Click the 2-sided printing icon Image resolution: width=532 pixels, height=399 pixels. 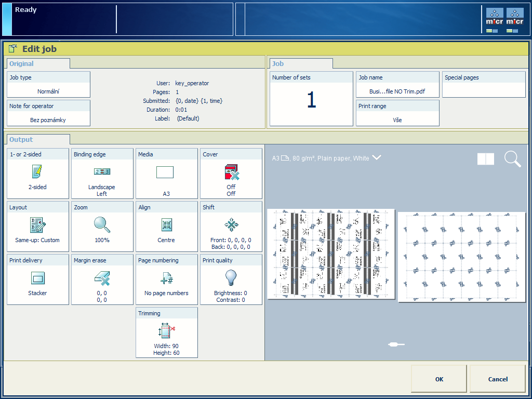(37, 171)
